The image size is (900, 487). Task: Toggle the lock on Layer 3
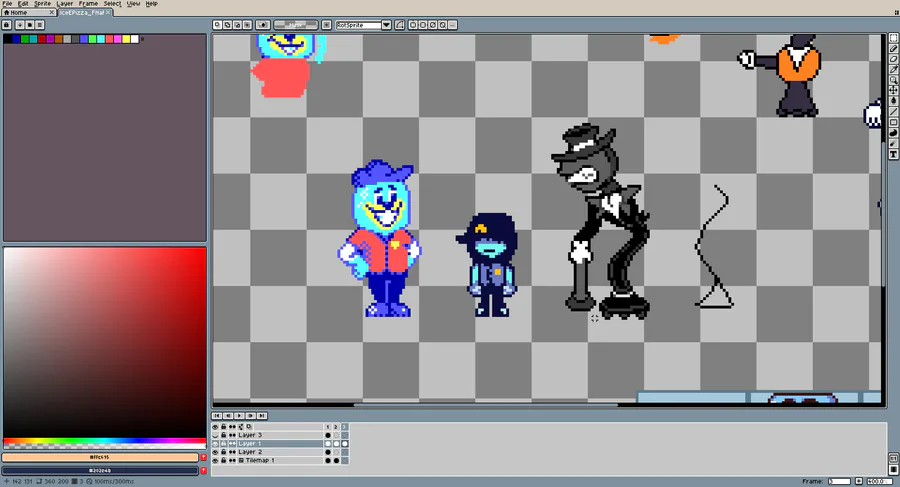(x=224, y=435)
